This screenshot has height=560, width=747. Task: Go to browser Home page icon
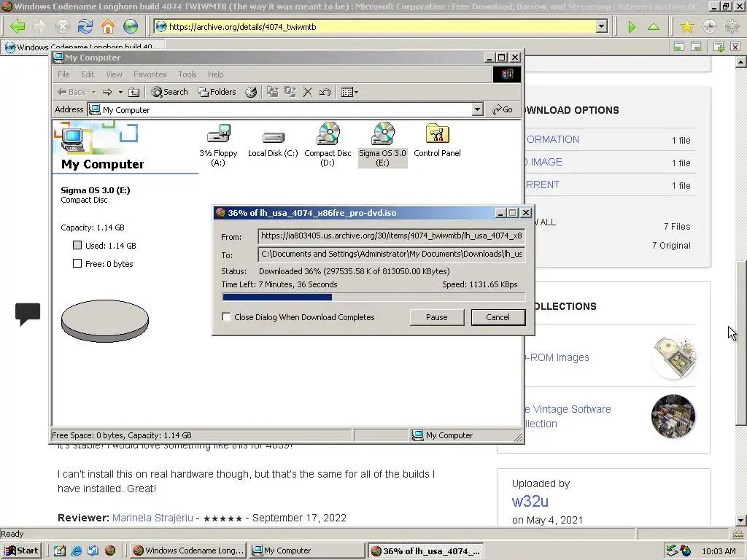tap(108, 27)
